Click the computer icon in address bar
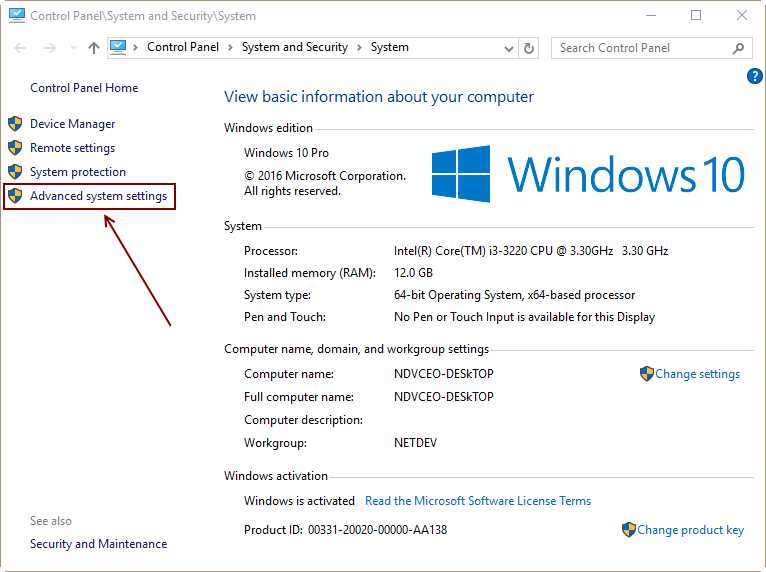Screen dimensions: 766x572 point(118,47)
